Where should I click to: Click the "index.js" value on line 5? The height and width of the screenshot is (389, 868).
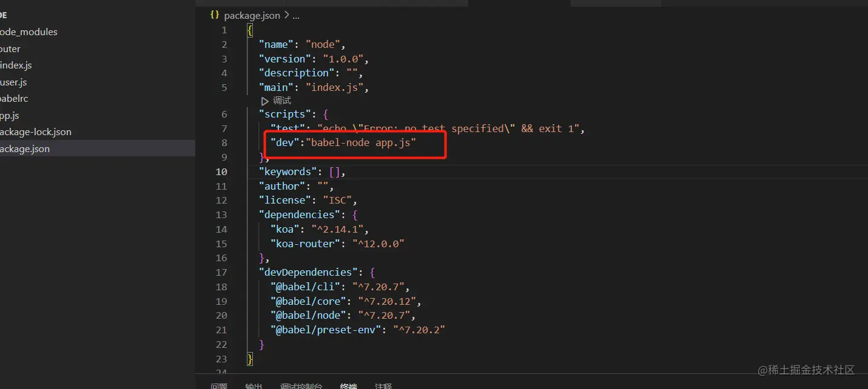pos(334,87)
